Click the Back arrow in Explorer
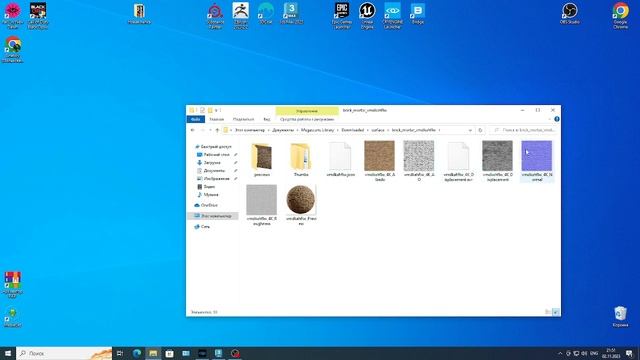This screenshot has height=360, width=640. pos(193,130)
